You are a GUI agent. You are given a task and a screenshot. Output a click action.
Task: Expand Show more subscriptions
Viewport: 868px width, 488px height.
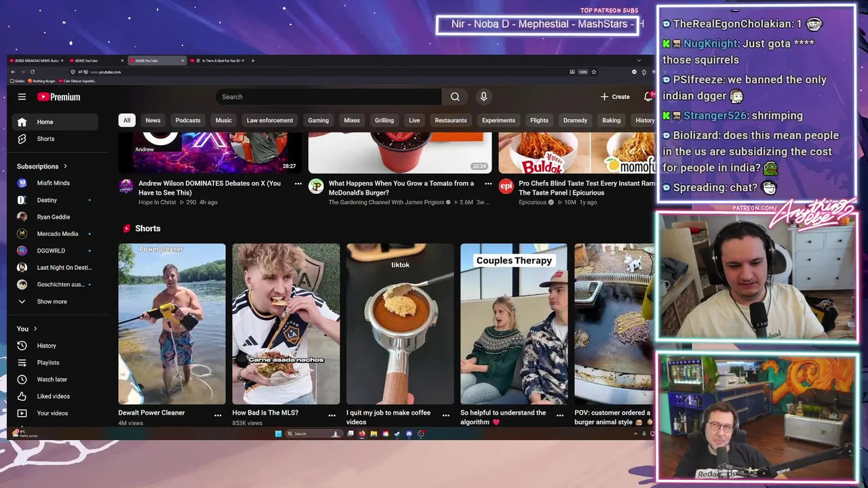coord(55,302)
